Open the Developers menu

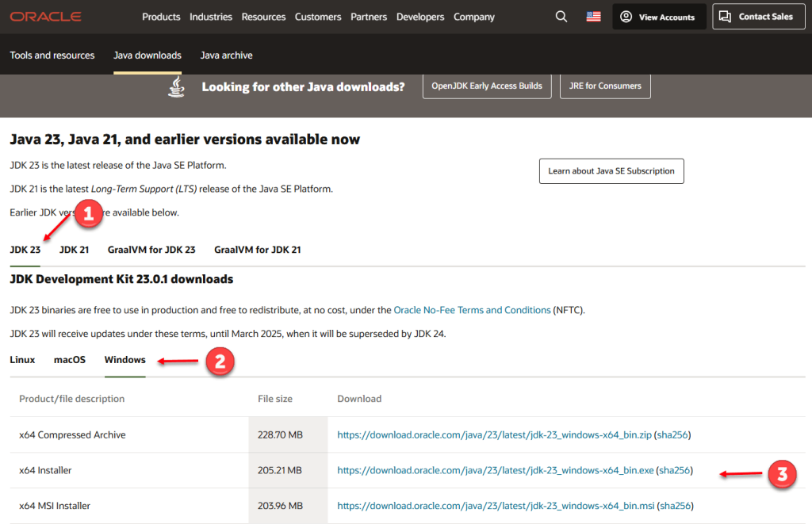[x=420, y=17]
